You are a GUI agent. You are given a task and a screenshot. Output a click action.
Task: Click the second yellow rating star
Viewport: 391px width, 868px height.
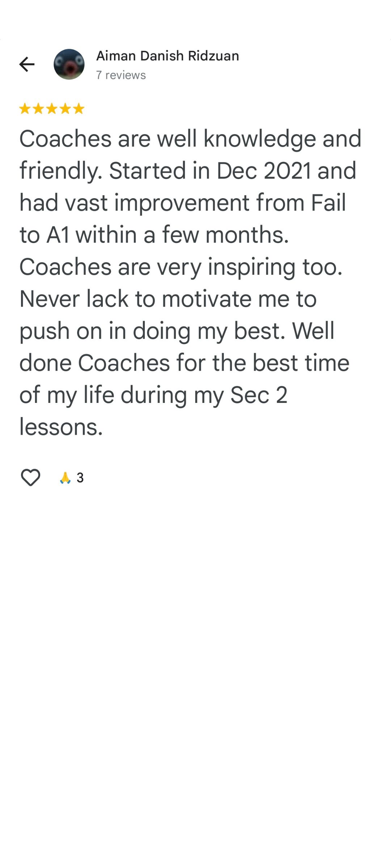(x=38, y=109)
